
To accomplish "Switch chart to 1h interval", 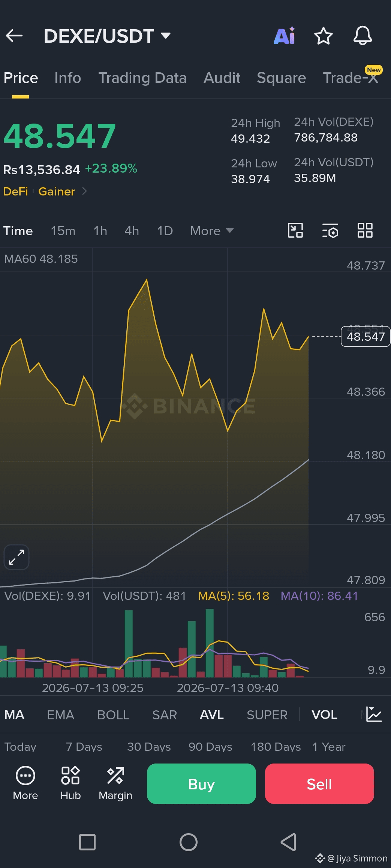I will (x=100, y=231).
